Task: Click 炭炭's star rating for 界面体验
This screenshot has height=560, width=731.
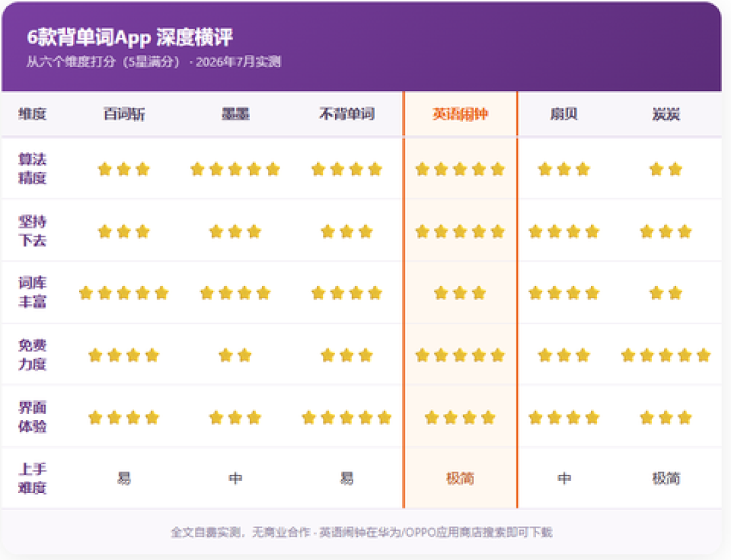Action: tap(666, 417)
